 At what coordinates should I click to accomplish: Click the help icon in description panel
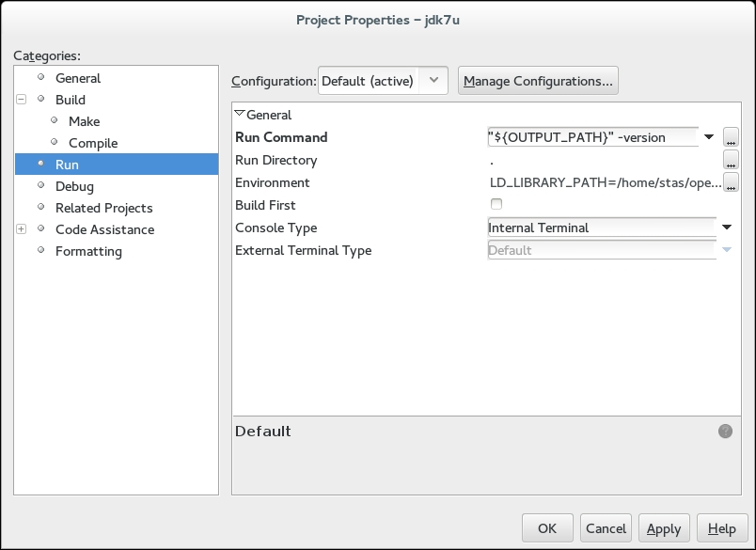tap(725, 431)
